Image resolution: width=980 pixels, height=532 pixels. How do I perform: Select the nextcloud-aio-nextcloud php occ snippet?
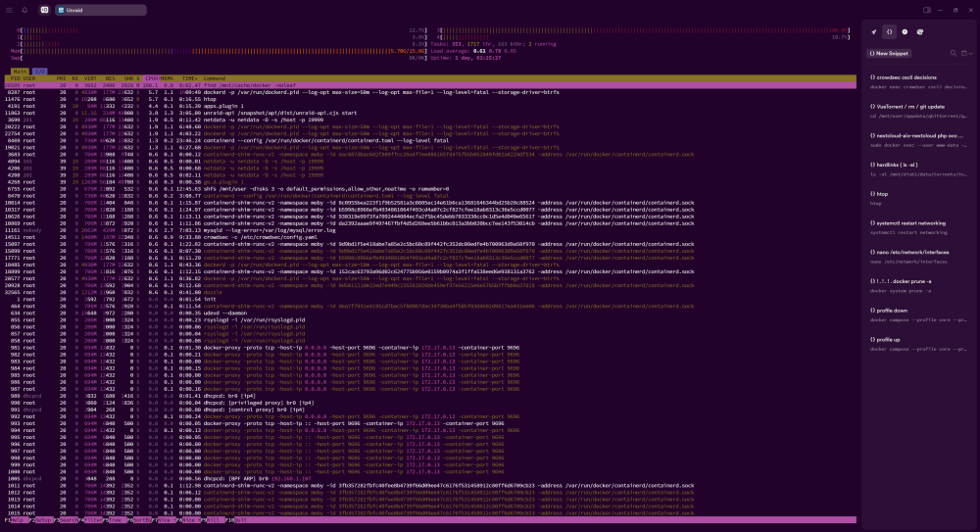[918, 140]
